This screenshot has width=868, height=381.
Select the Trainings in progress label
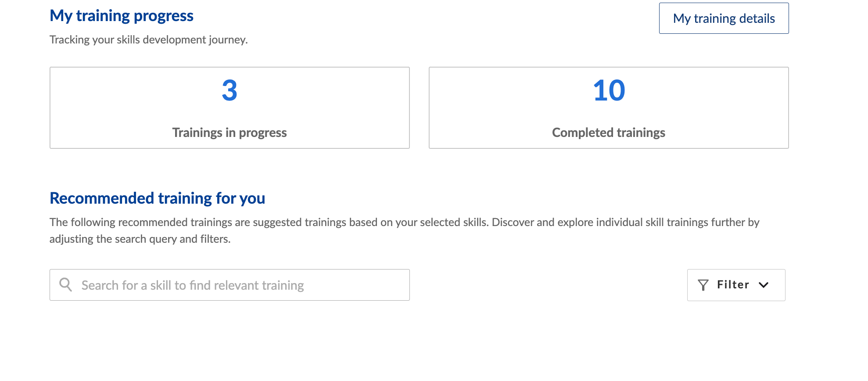point(230,133)
